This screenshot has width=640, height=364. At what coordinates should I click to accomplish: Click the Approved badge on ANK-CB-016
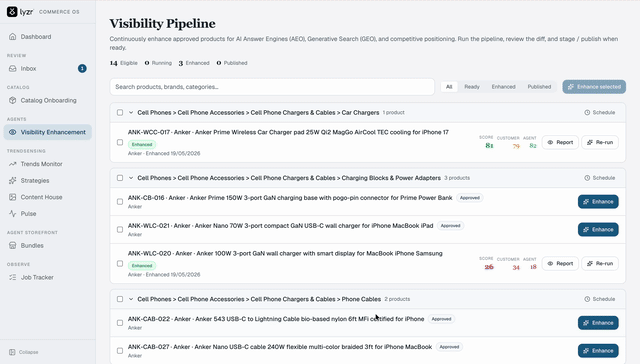470,198
